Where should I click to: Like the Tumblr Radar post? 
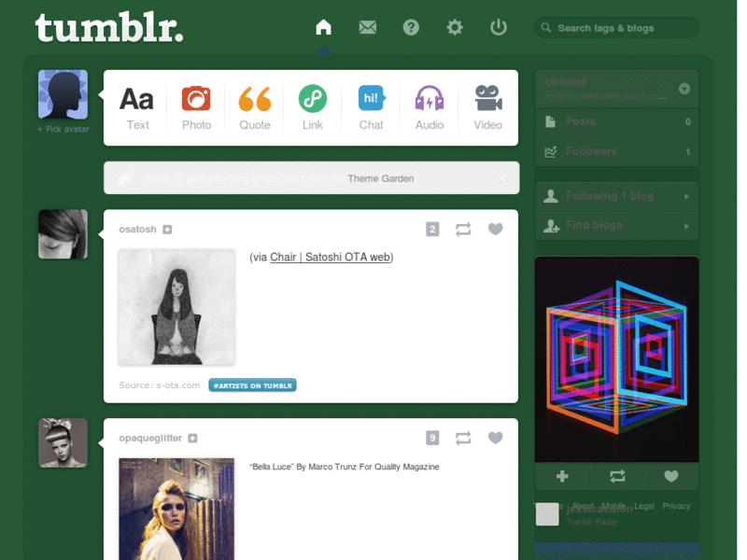[671, 476]
